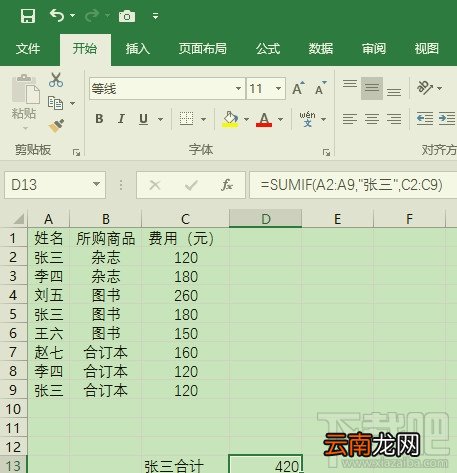This screenshot has height=473, width=457.
Task: Switch to the 开始 tab
Action: point(85,49)
